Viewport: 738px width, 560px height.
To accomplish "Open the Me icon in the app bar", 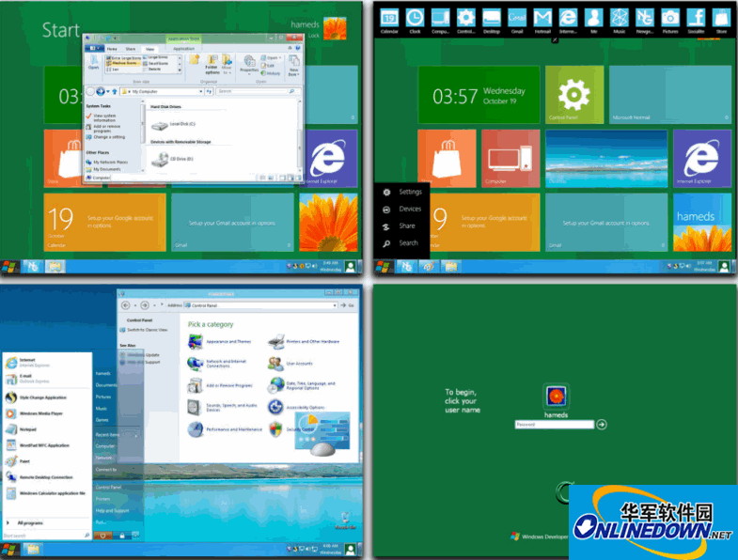I will [593, 19].
